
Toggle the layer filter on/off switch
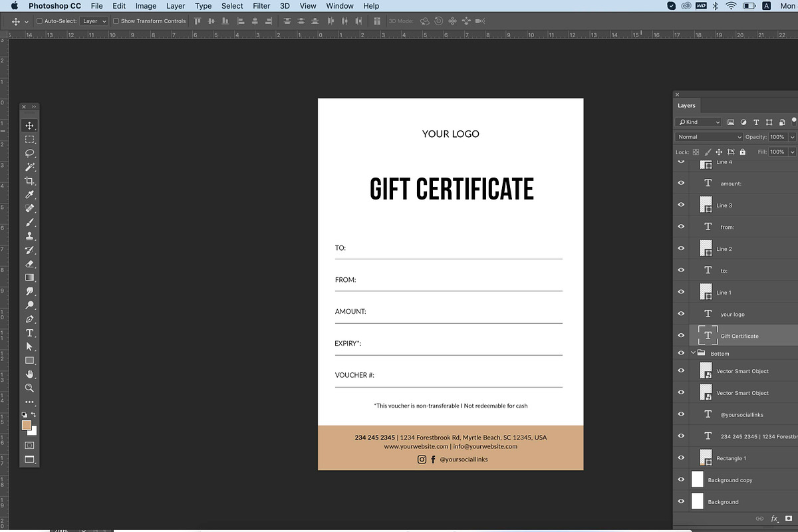tap(794, 121)
